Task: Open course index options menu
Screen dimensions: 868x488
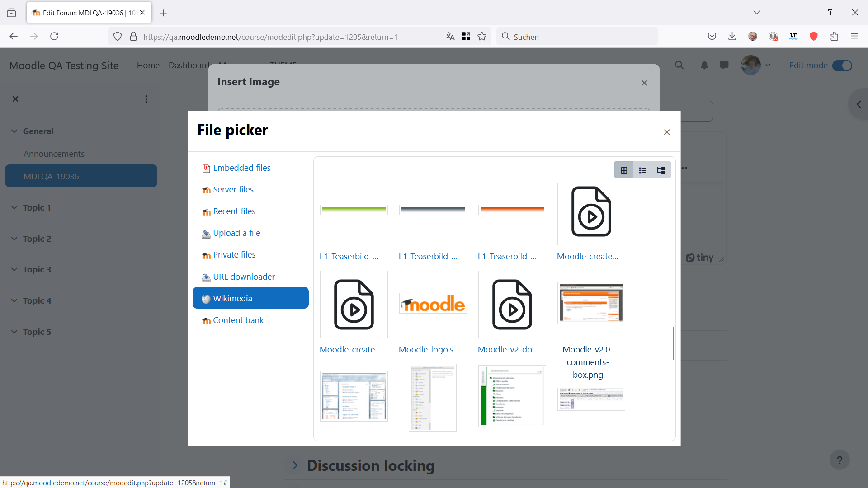Action: 146,99
